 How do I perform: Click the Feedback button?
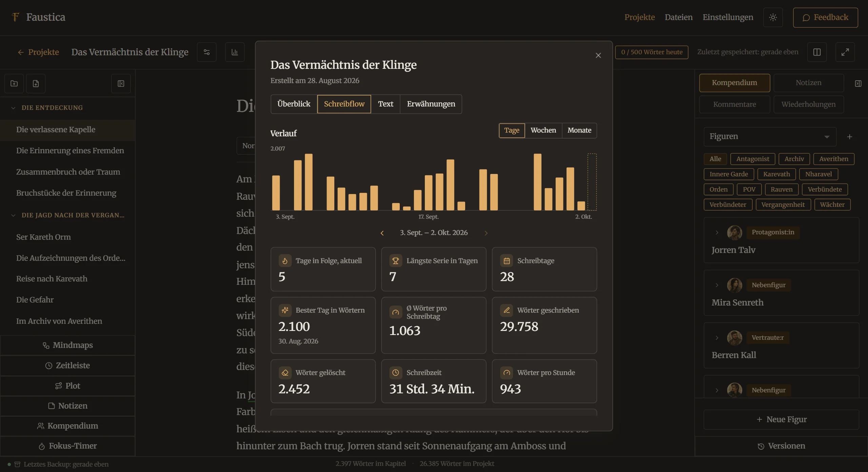tap(825, 17)
